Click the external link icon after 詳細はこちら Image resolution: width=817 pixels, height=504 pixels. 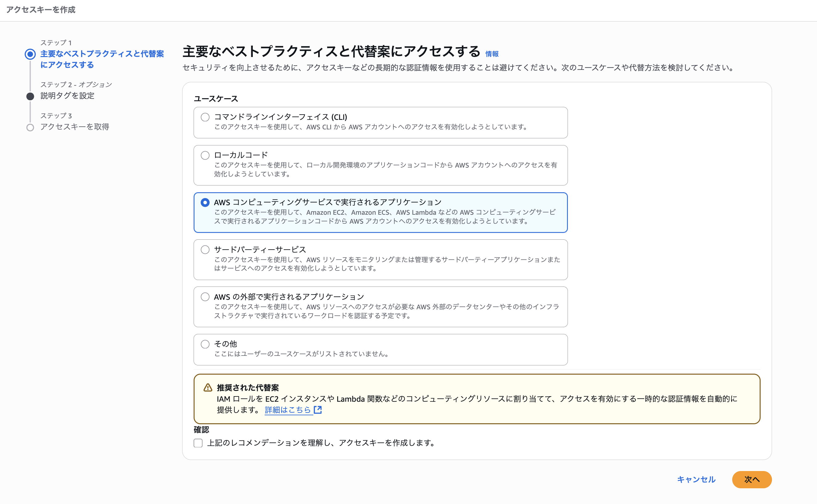pos(318,410)
